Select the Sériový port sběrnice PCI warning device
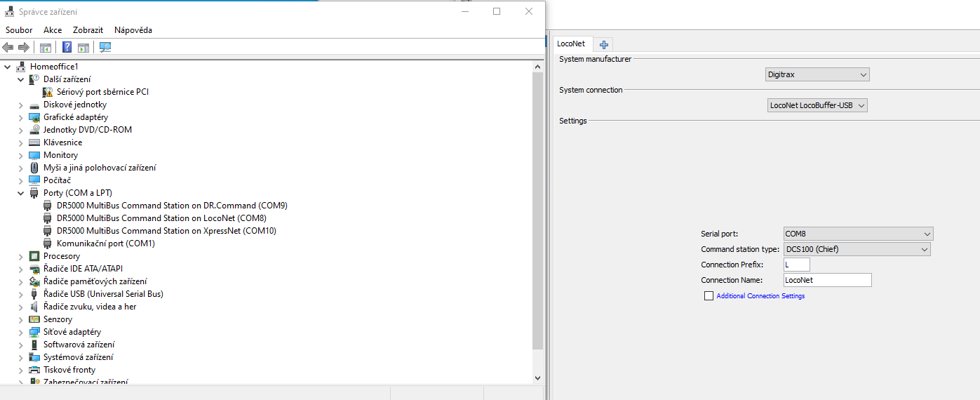The width and height of the screenshot is (980, 400). click(x=102, y=92)
